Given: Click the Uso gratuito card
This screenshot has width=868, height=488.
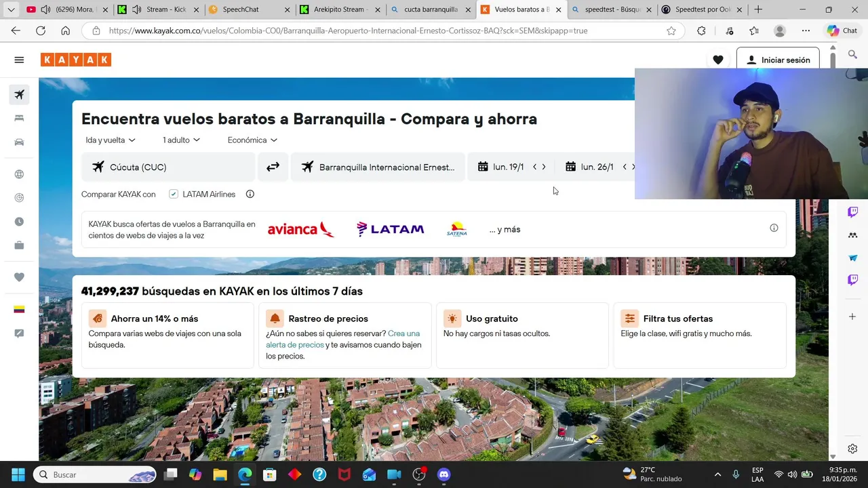Looking at the screenshot, I should pyautogui.click(x=522, y=335).
